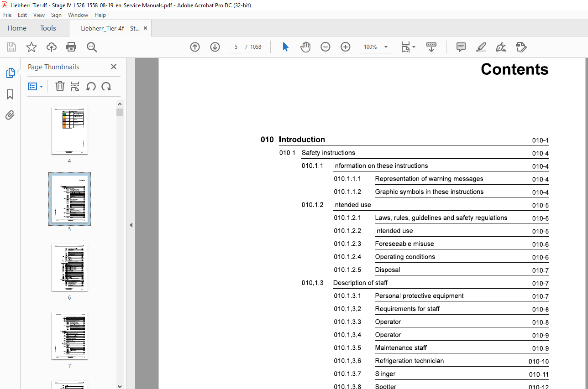
Task: Open the Window menu
Action: click(x=78, y=15)
